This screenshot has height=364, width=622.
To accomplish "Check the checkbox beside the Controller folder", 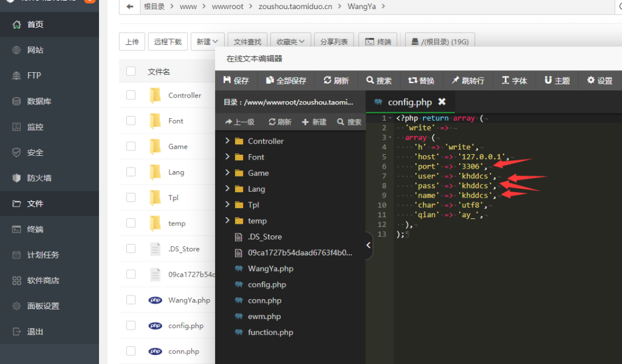I will pos(131,95).
